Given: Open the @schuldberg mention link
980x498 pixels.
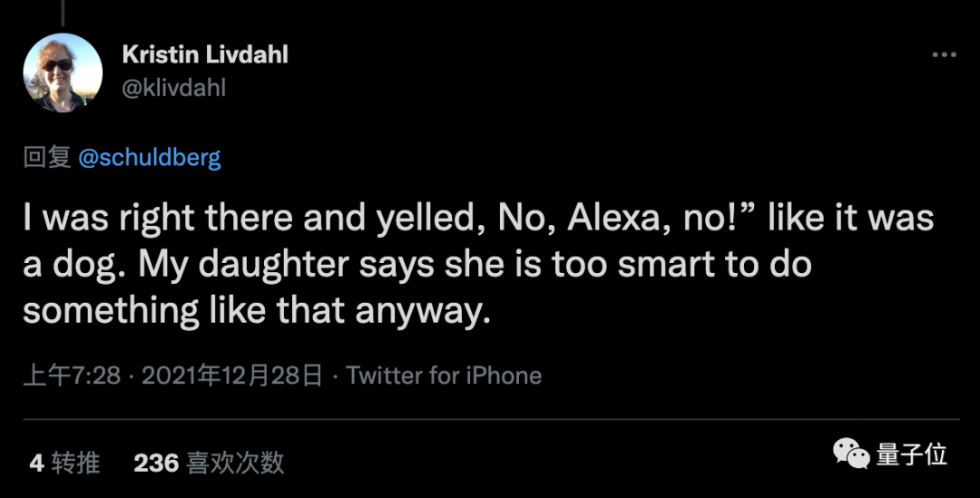Looking at the screenshot, I should tap(150, 158).
